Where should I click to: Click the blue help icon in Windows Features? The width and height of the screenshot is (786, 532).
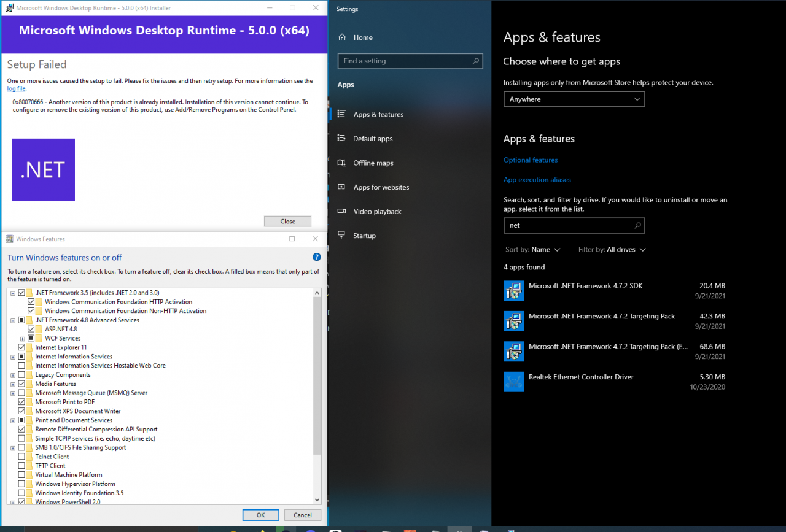(317, 257)
